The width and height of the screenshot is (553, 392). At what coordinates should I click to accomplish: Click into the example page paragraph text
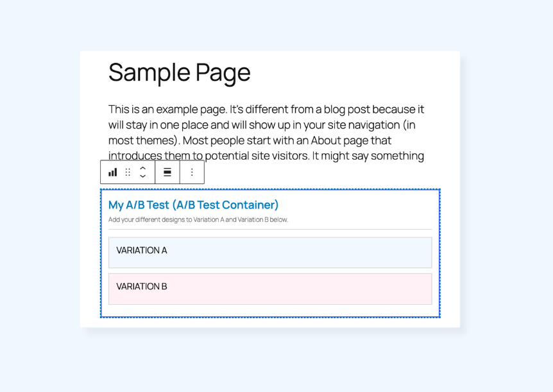[x=266, y=132]
